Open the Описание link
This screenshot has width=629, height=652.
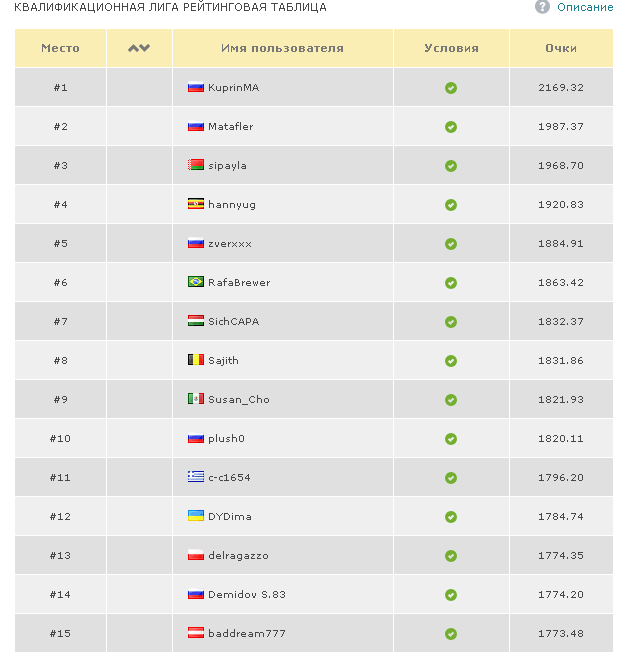click(585, 7)
